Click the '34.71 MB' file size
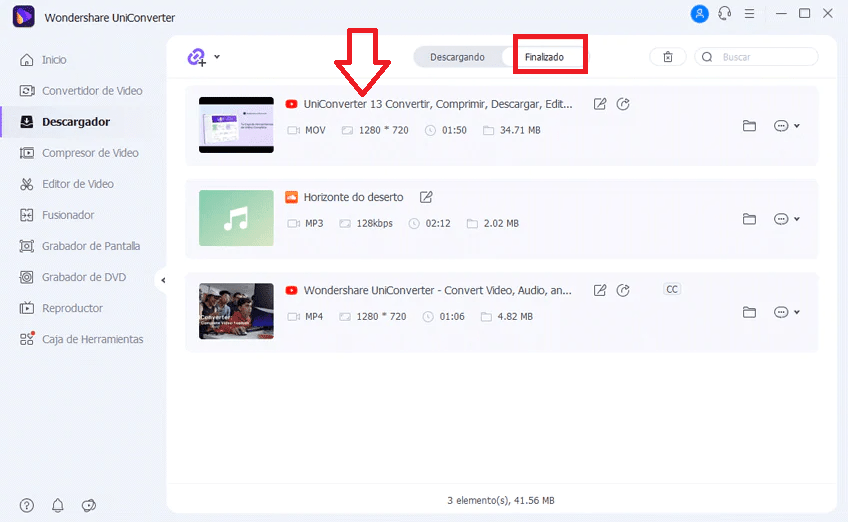Viewport: 848px width, 522px height. [520, 130]
